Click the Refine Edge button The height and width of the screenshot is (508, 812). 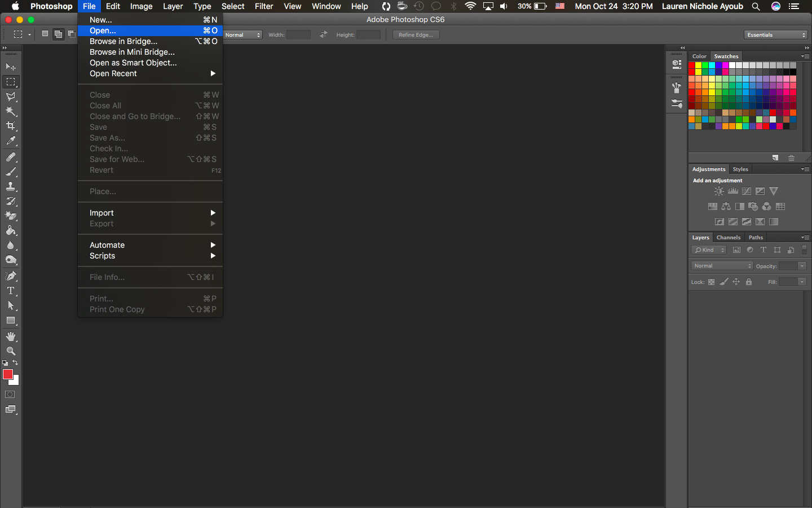pos(416,34)
